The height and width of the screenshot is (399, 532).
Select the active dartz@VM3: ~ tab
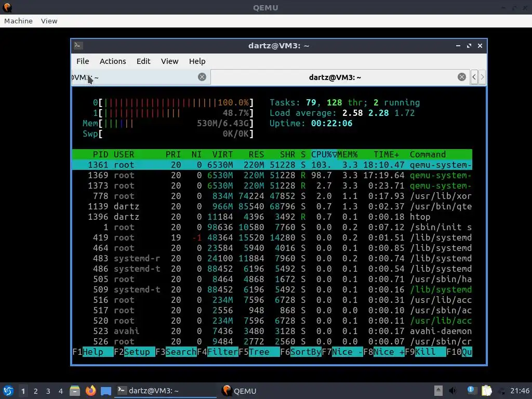[340, 77]
